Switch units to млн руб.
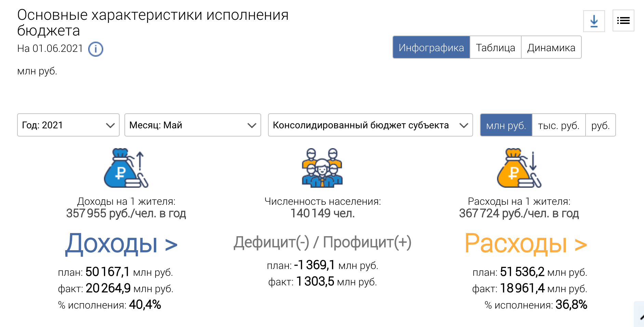 (506, 125)
